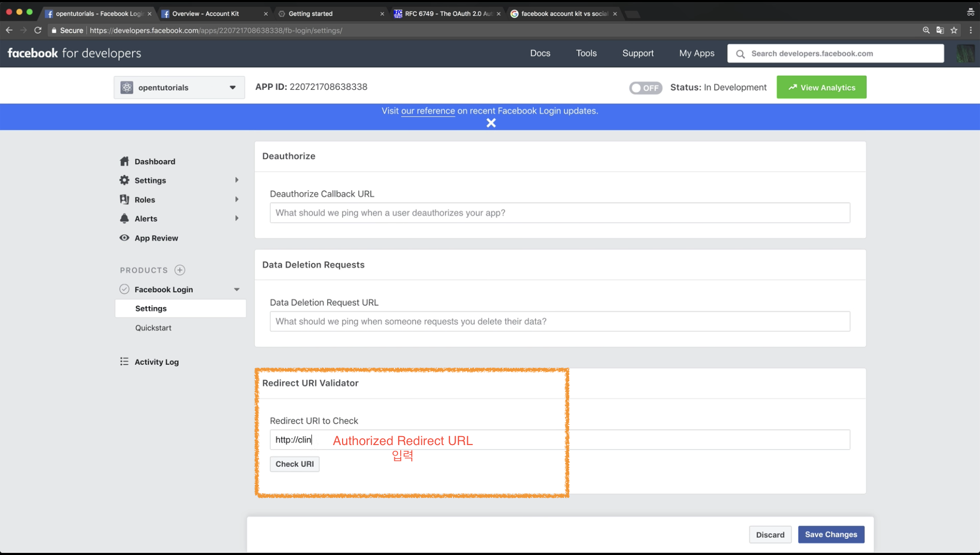Click the Save Changes button
This screenshot has height=555, width=980.
click(831, 534)
